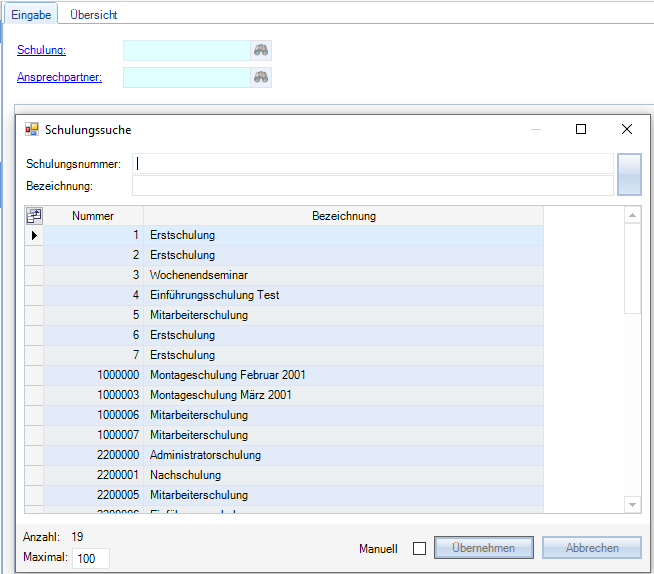Maximize the Schulungssuche dialog window
This screenshot has width=654, height=574.
581,129
